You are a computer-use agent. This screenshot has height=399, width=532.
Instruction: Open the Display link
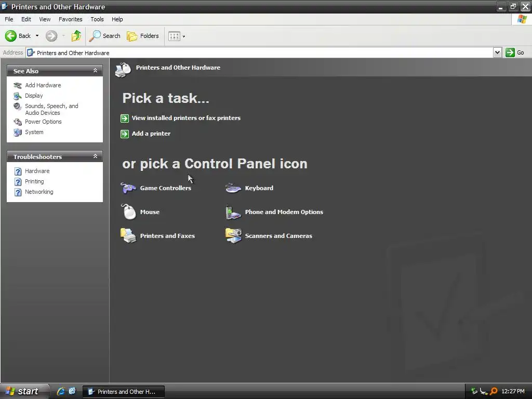tap(34, 96)
